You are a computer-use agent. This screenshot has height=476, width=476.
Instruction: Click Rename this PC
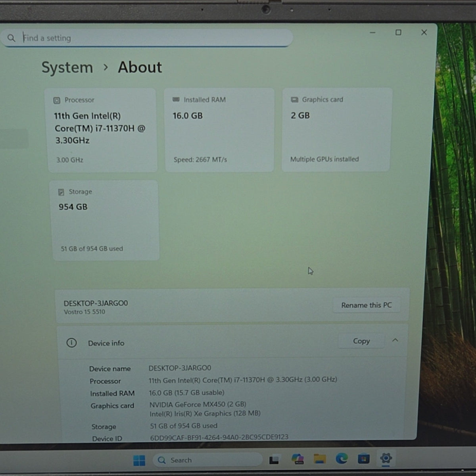[366, 305]
